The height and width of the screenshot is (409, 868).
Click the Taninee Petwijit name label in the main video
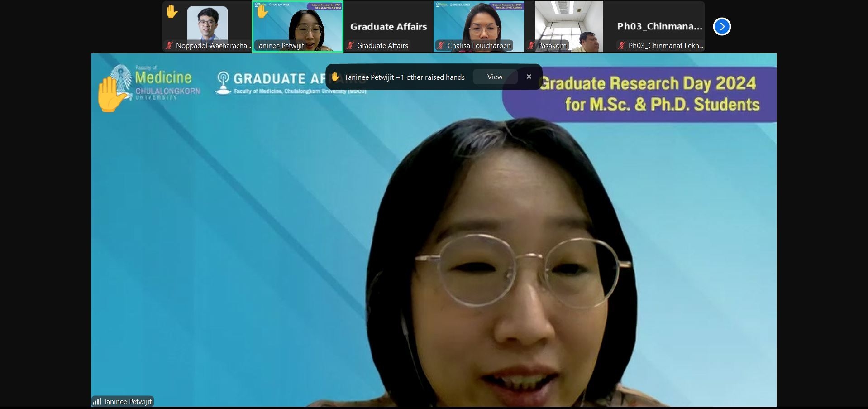coord(127,401)
